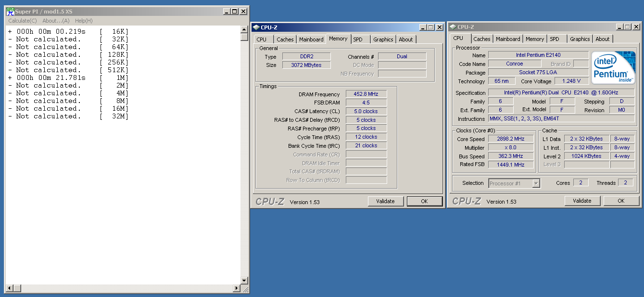Click the Not calculated 32M row
Viewport: 644px width, 297px height.
pos(68,116)
